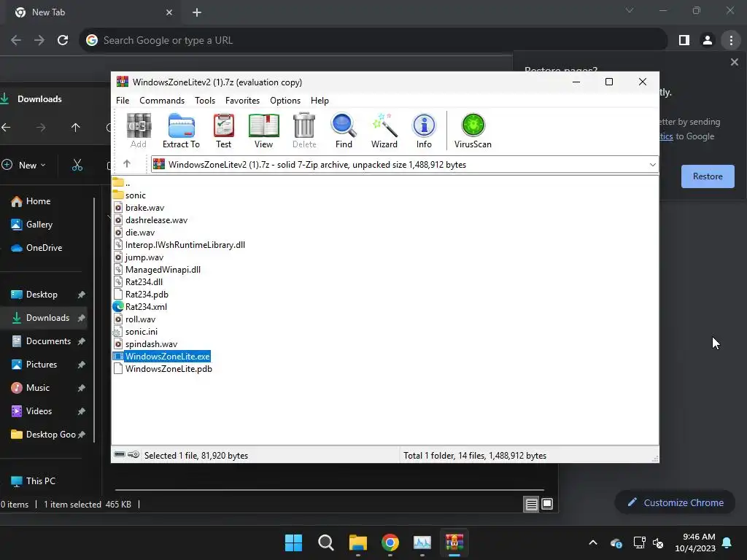Open the Tools menu
747x560 pixels.
click(x=205, y=101)
